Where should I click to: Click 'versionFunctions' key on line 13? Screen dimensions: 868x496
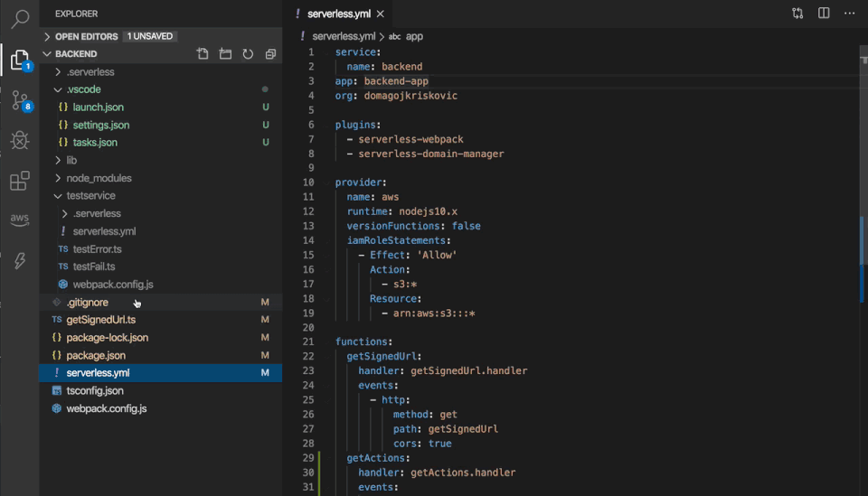click(x=393, y=226)
